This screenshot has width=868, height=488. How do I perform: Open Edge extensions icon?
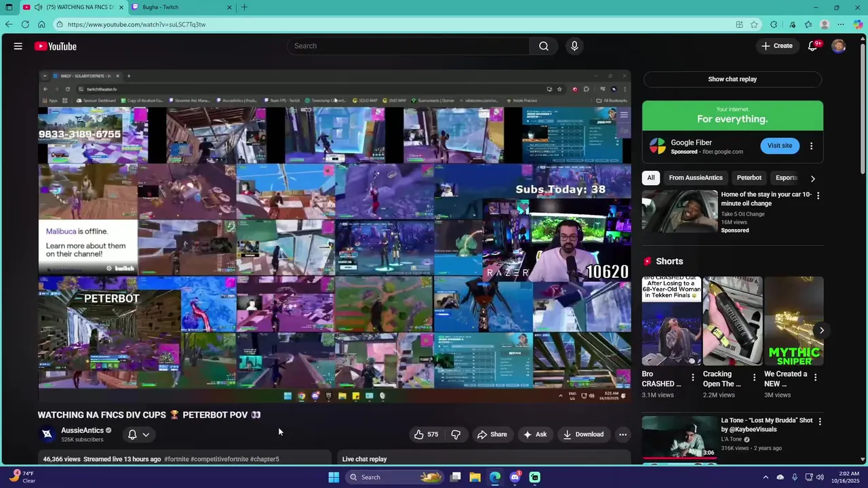pos(774,24)
